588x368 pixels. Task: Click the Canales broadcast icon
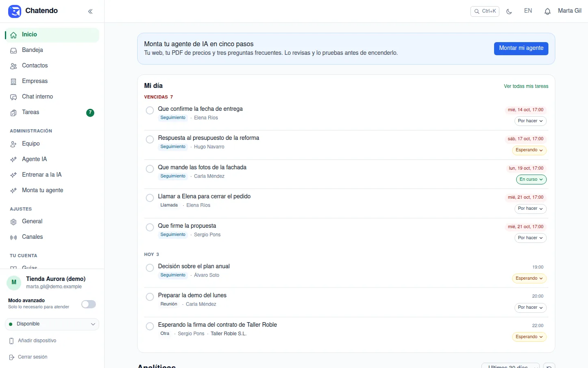(x=13, y=237)
